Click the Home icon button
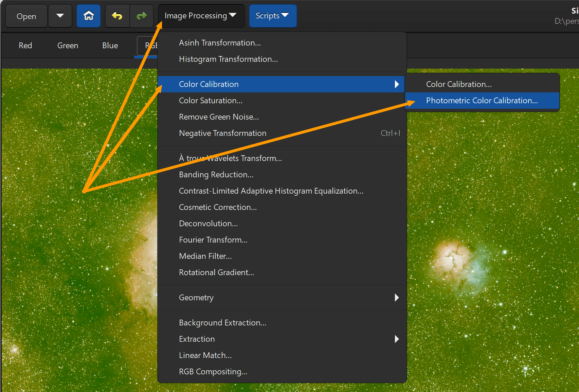 pos(89,16)
